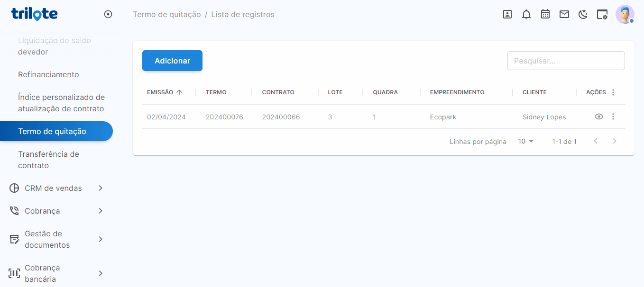The height and width of the screenshot is (287, 644).
Task: Open the Linhas por página dropdown
Action: click(525, 141)
